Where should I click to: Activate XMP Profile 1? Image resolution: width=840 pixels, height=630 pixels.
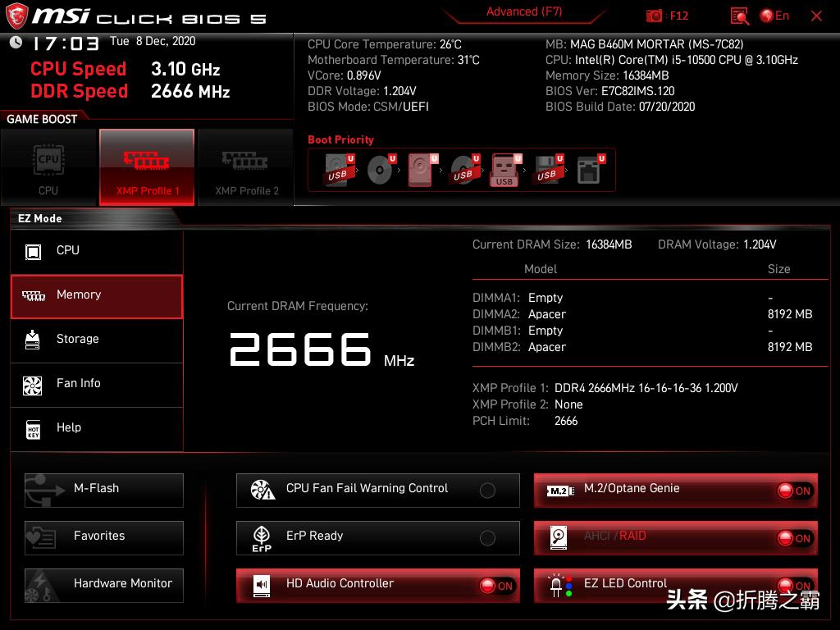147,167
